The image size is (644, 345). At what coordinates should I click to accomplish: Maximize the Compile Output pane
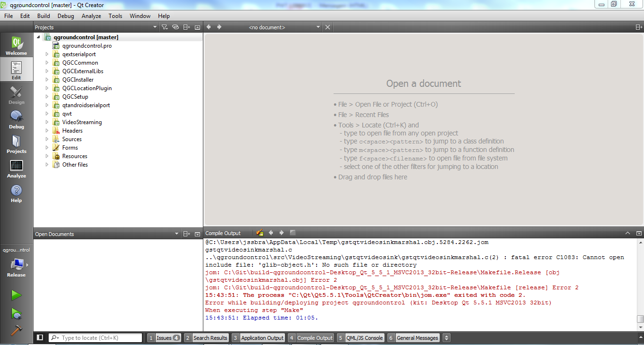[x=627, y=233]
